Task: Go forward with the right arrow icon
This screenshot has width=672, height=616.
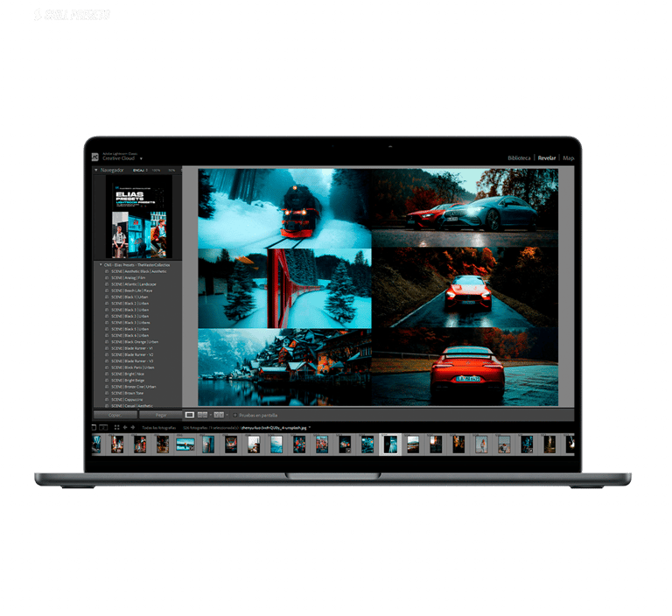Action: pyautogui.click(x=133, y=428)
